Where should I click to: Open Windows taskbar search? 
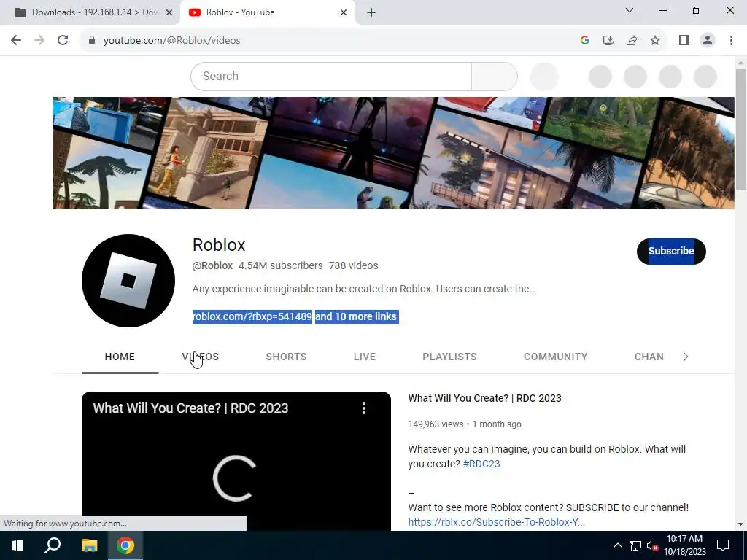click(x=53, y=545)
